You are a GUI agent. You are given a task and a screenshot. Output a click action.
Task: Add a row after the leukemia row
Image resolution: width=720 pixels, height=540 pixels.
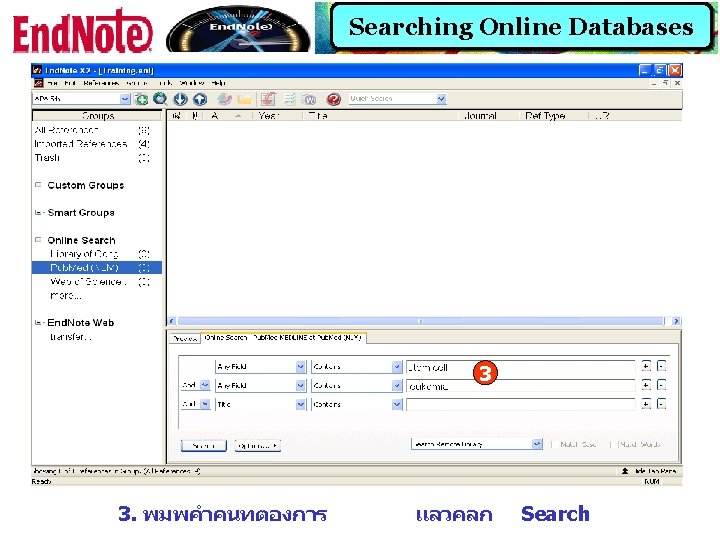[x=646, y=385]
